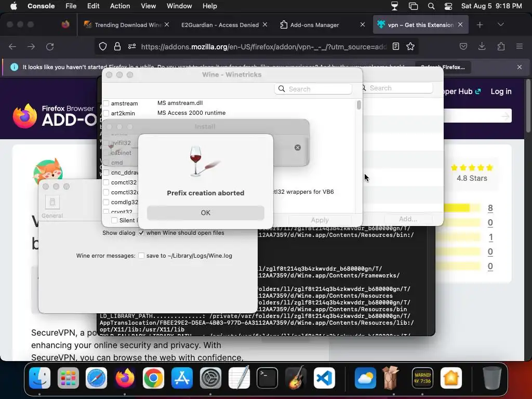The width and height of the screenshot is (532, 399).
Task: Switch to Trending Download Wine tab
Action: pos(127,25)
